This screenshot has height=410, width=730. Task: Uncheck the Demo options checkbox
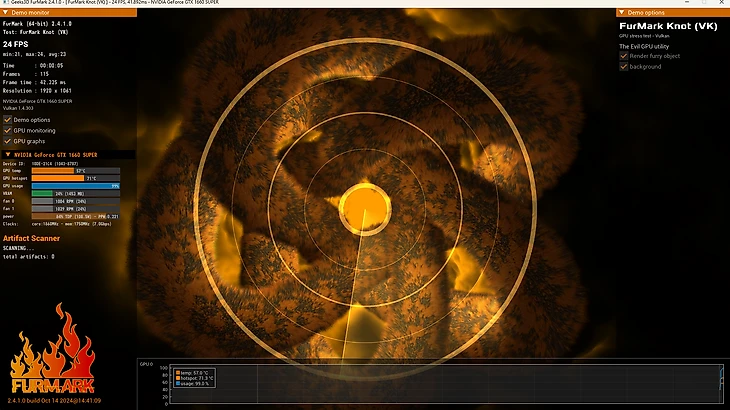7,120
